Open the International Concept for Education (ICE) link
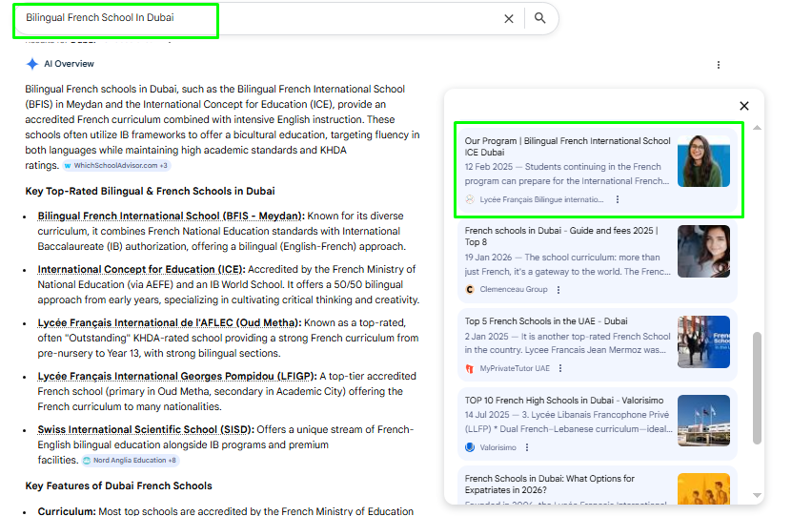Screen dimensions: 812x516 (140, 270)
